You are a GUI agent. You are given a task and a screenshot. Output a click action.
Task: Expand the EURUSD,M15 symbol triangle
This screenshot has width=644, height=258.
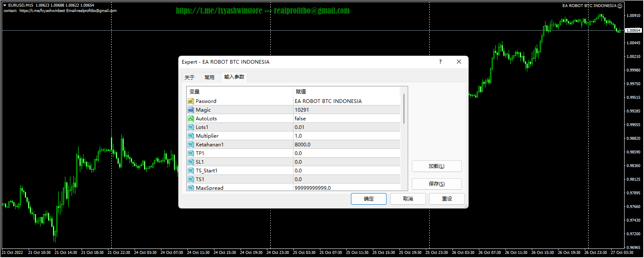coord(4,6)
